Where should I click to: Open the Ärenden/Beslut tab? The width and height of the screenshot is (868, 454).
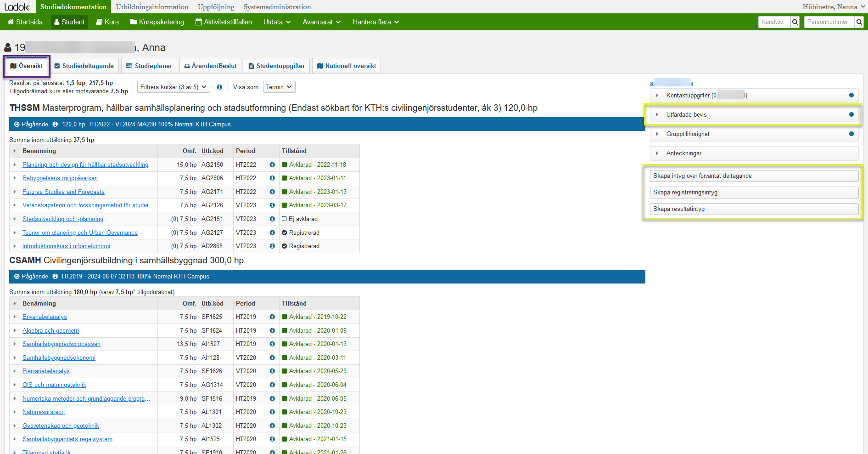coord(211,66)
